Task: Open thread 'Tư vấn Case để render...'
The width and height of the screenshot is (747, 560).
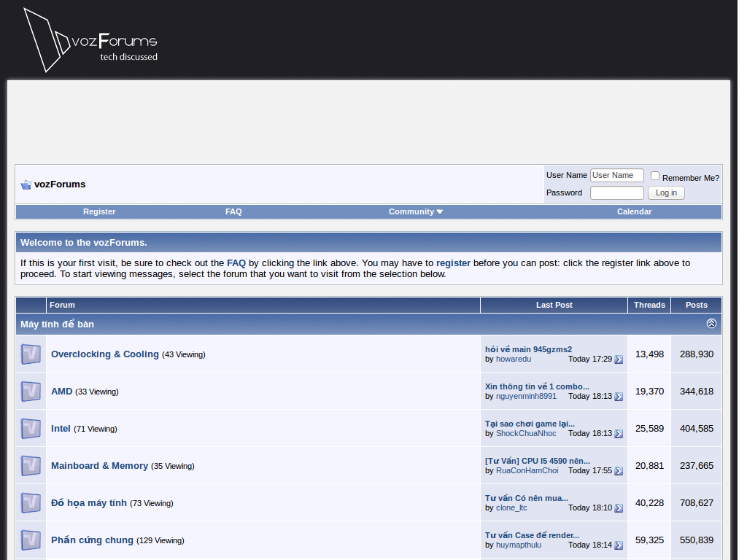Action: click(532, 535)
